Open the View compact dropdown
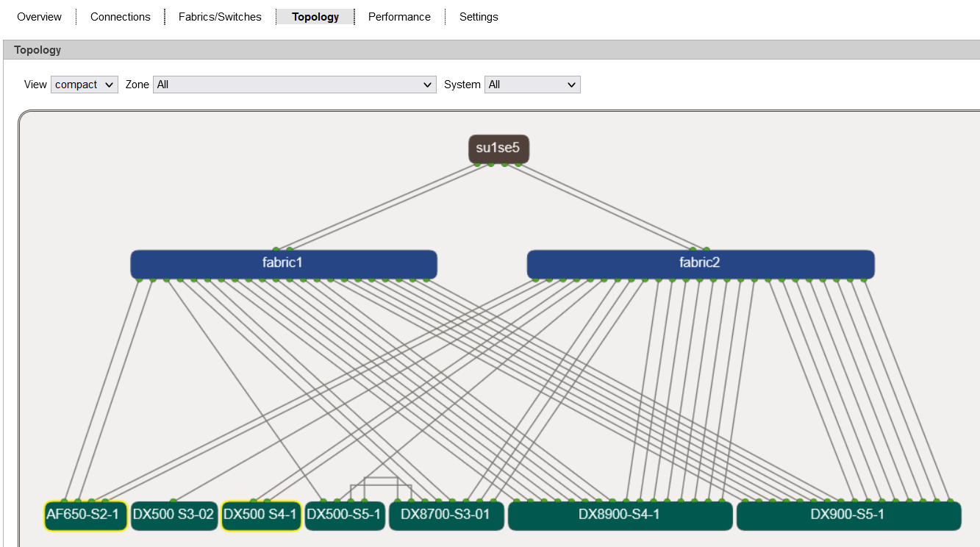 [85, 85]
